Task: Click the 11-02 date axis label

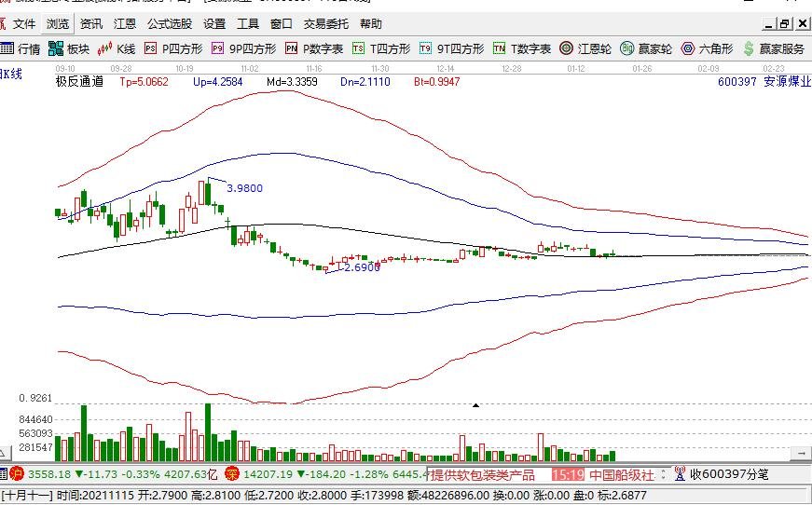Action: coord(250,68)
